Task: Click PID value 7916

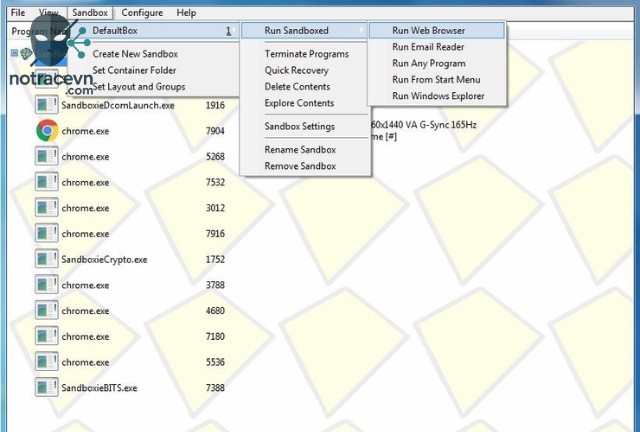Action: (x=215, y=234)
